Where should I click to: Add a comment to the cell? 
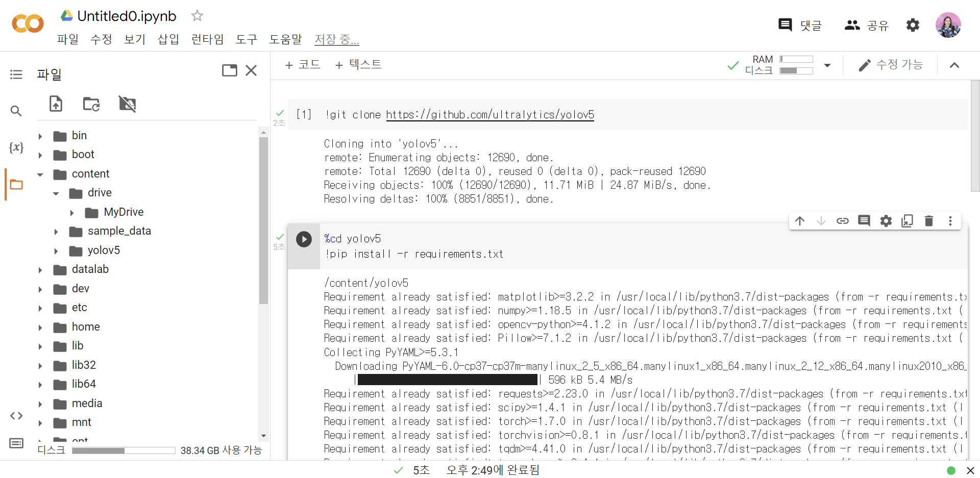click(x=864, y=221)
